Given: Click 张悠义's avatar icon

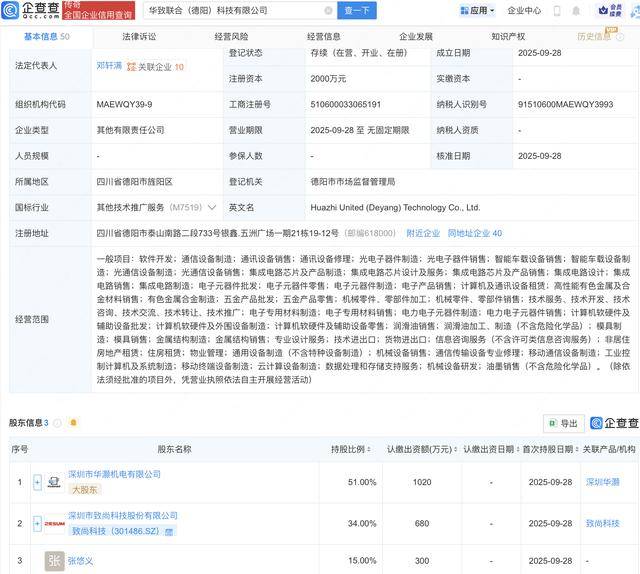Looking at the screenshot, I should click(x=56, y=561).
